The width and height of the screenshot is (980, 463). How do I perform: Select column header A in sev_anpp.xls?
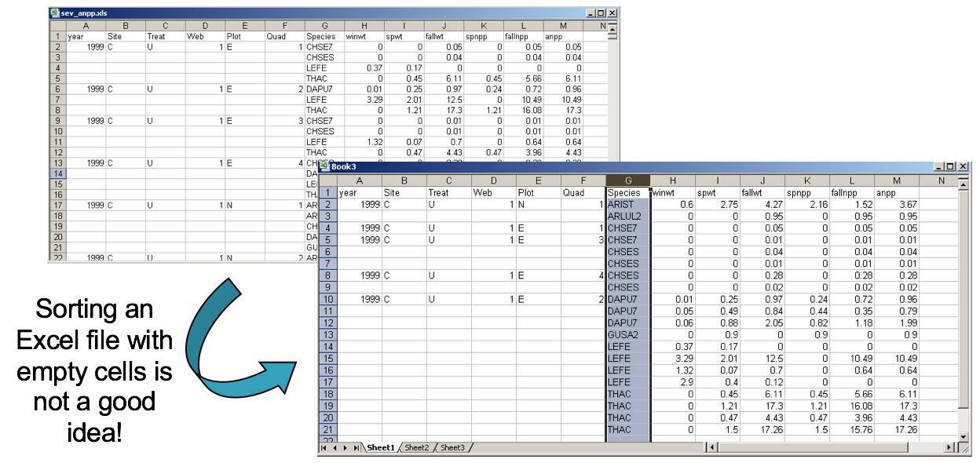(x=86, y=24)
